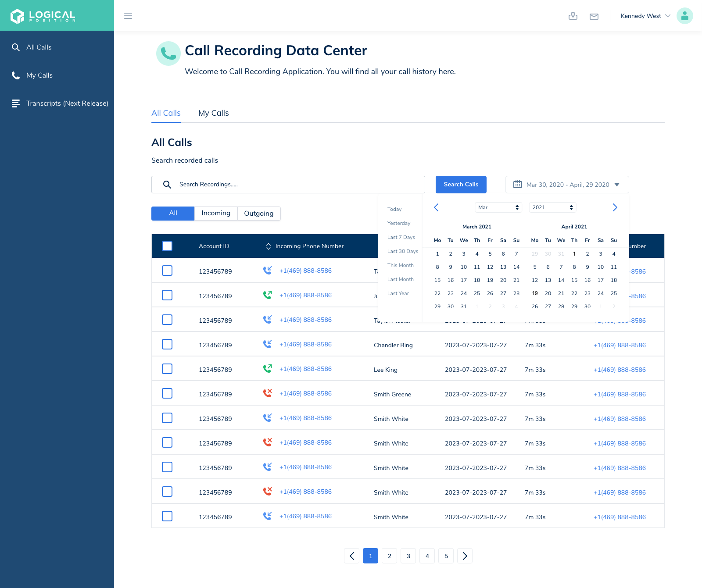Screen dimensions: 702x588
Task: Filter by Outgoing calls
Action: (259, 214)
